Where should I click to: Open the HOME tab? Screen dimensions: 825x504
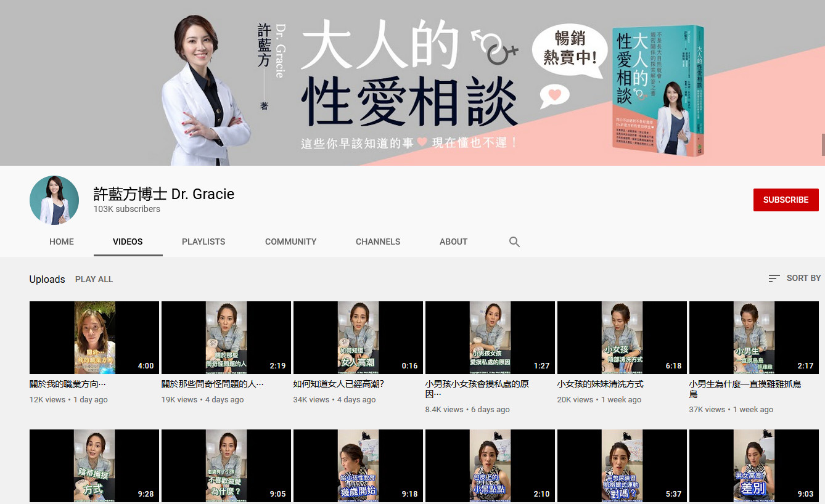coord(61,242)
